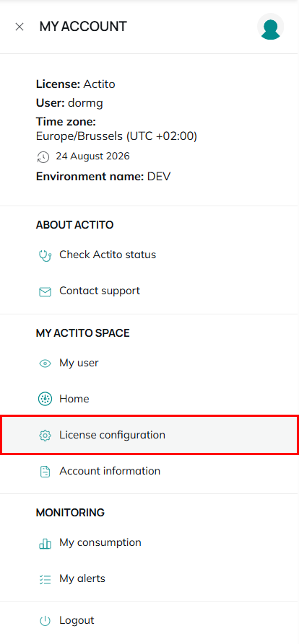Click the document icon beside Account information
The width and height of the screenshot is (299, 644).
pos(45,472)
